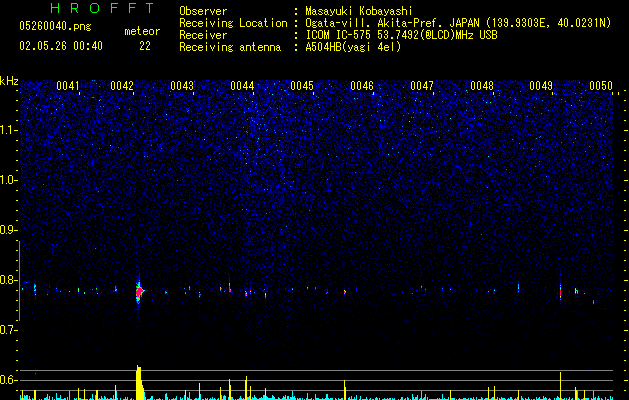Click the 0046 time marker
This screenshot has height=400, width=629.
point(362,86)
